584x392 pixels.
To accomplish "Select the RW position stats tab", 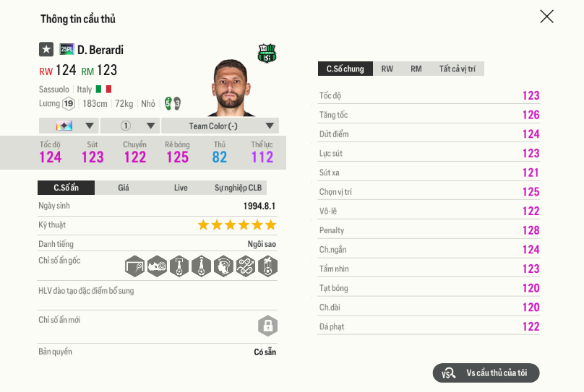I will (x=387, y=69).
